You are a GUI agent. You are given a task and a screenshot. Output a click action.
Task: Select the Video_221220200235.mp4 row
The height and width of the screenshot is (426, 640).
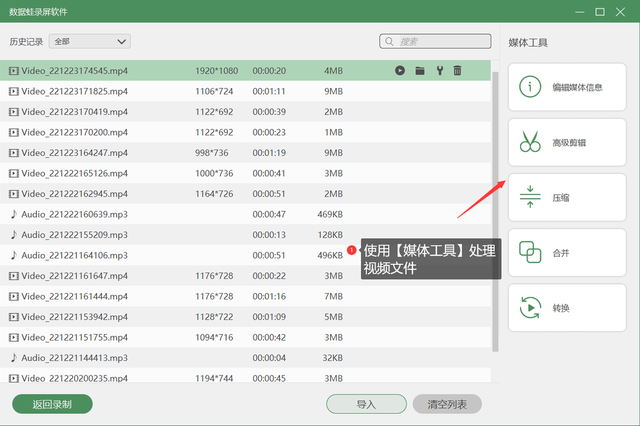(x=245, y=376)
